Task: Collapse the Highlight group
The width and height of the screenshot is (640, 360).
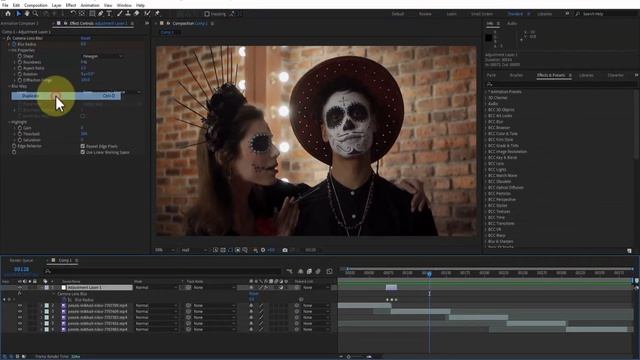Action: coord(9,122)
